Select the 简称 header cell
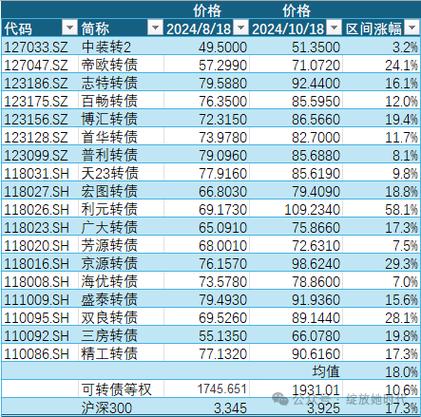421x417 pixels. coord(121,28)
